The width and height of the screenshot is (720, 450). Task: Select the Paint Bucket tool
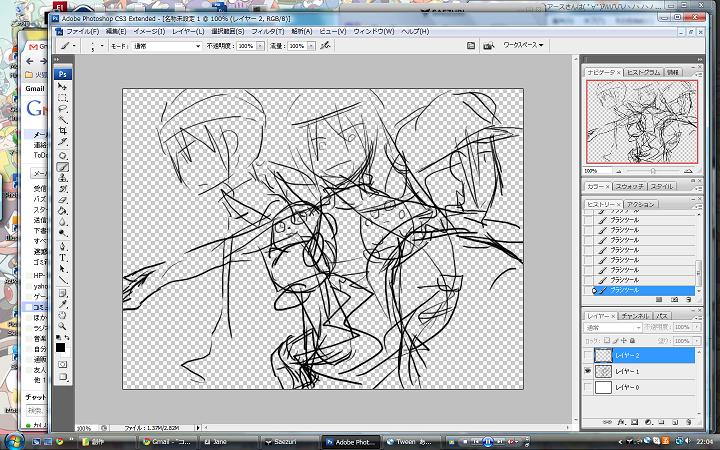[x=62, y=211]
